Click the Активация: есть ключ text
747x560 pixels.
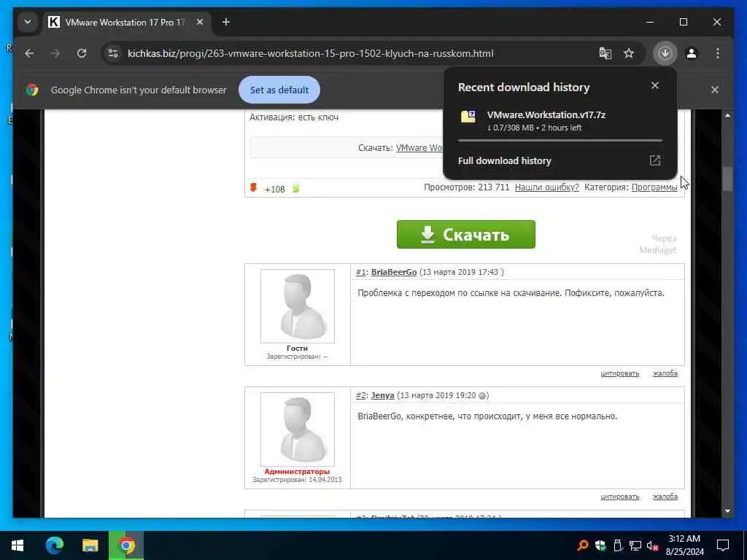point(294,117)
